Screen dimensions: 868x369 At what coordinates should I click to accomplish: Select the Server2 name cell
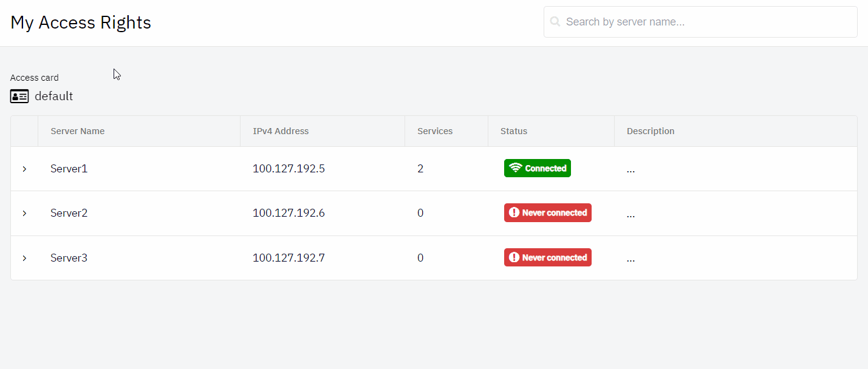click(x=69, y=213)
